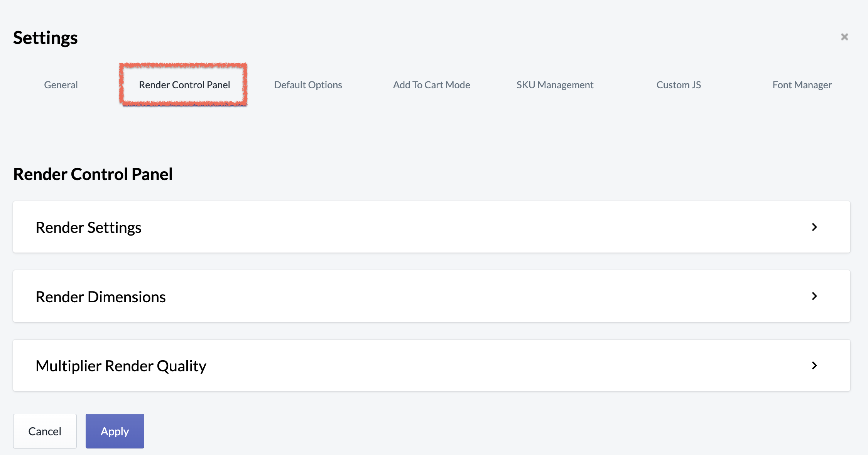Open the SKU Management tab
Viewport: 868px width, 455px height.
555,85
